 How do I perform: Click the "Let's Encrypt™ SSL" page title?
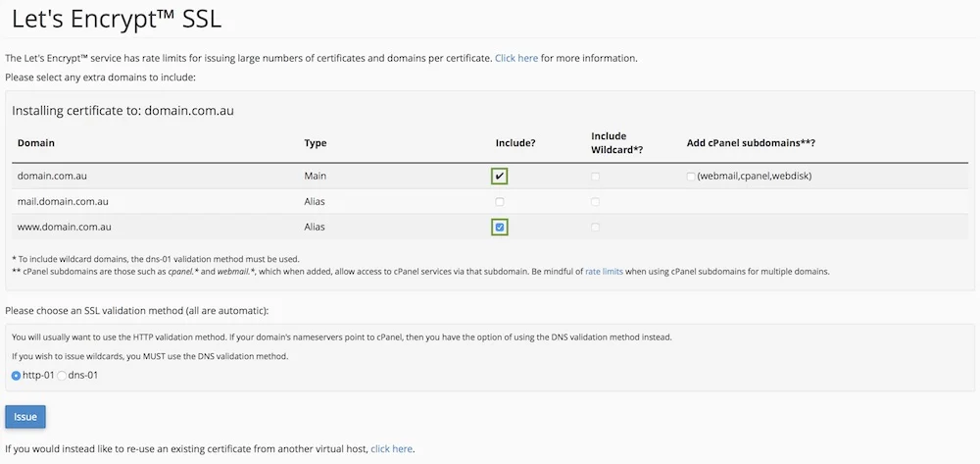[x=117, y=20]
